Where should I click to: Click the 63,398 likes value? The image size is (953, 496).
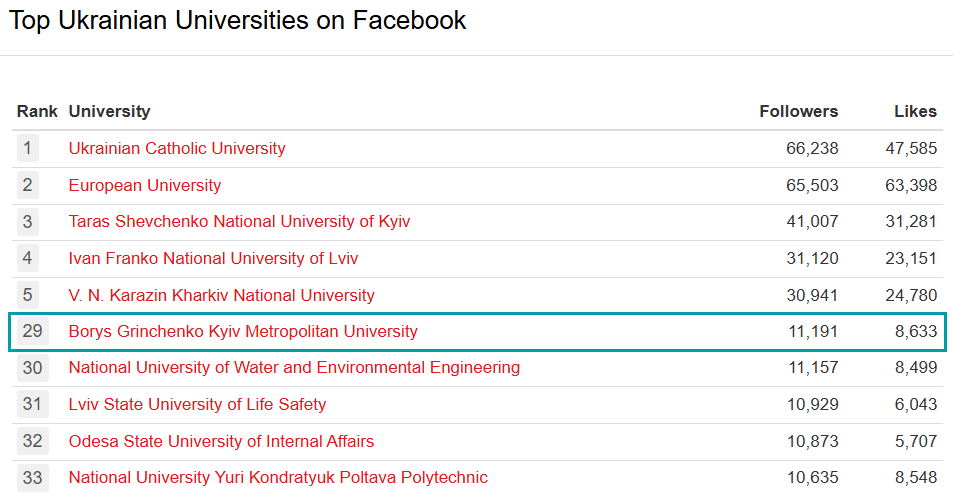(x=911, y=185)
